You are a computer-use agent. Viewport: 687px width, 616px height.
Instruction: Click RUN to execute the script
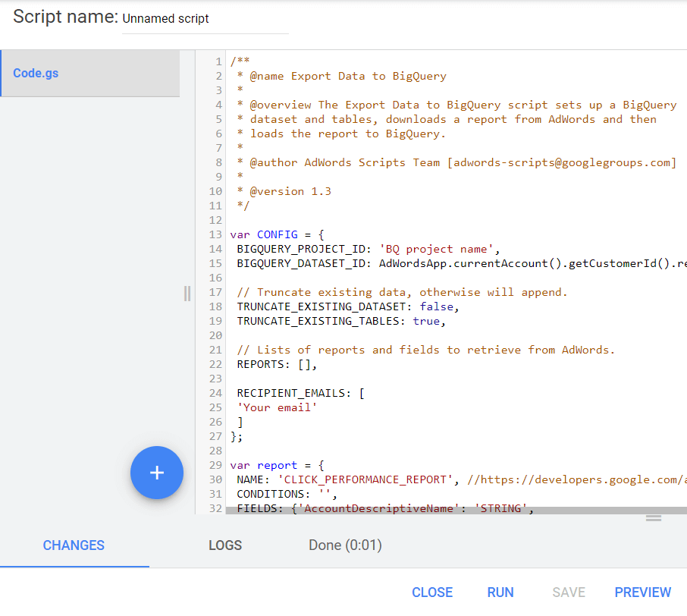[500, 592]
